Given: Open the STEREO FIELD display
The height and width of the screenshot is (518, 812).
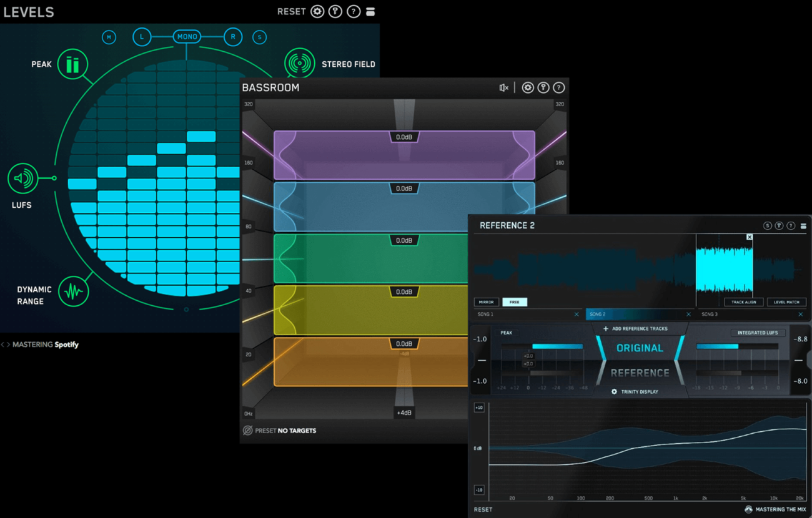Looking at the screenshot, I should click(299, 62).
